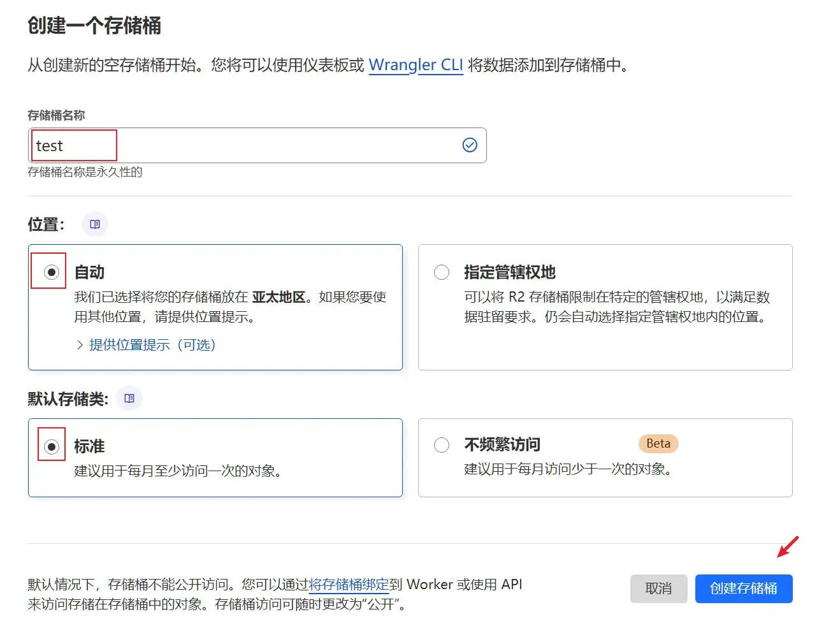
Task: Select the 自动 location card
Action: click(215, 307)
